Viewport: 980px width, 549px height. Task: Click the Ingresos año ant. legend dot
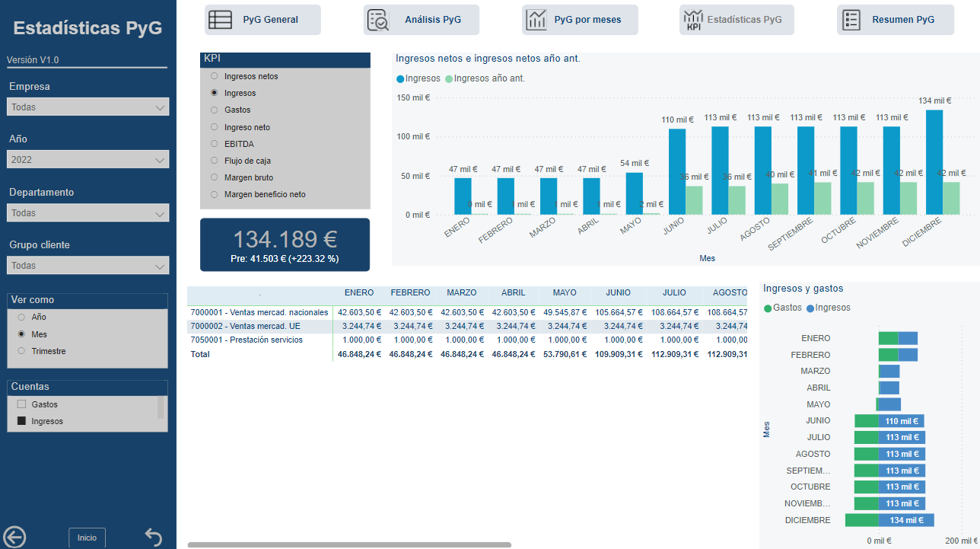click(449, 78)
